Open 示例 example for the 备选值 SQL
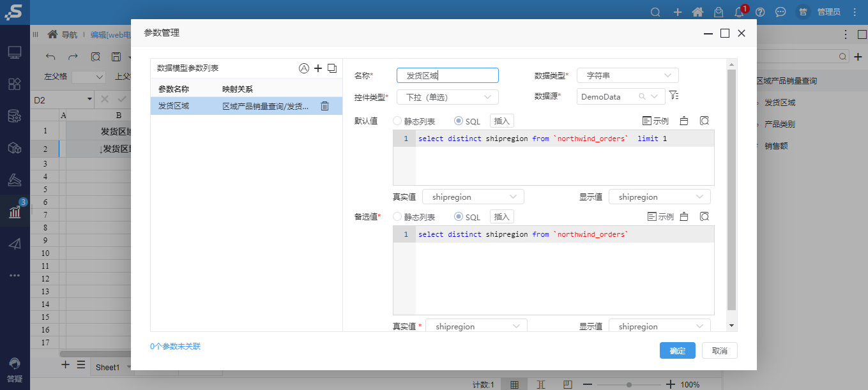This screenshot has width=868, height=390. [660, 217]
